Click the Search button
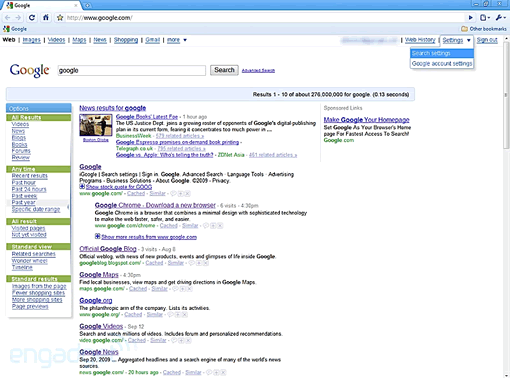The image size is (510, 378). point(224,70)
